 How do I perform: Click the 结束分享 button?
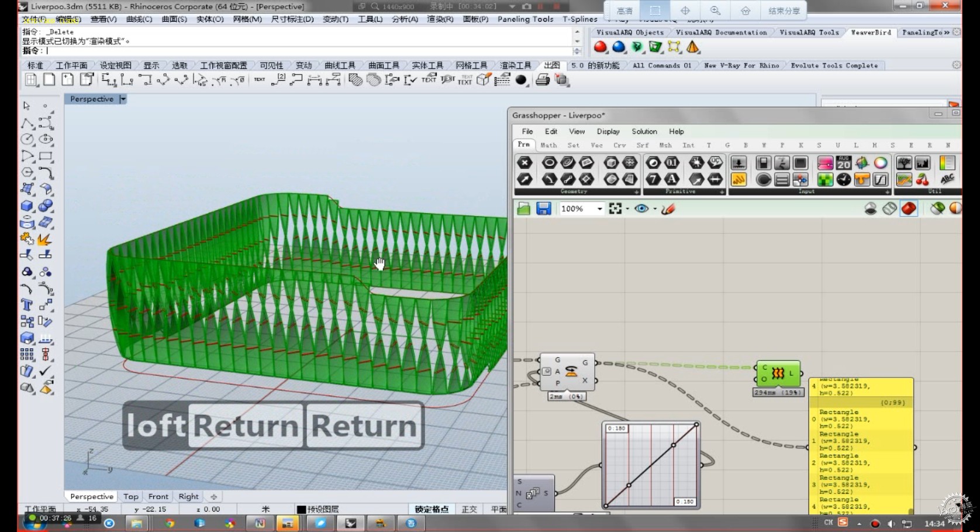[x=784, y=11]
